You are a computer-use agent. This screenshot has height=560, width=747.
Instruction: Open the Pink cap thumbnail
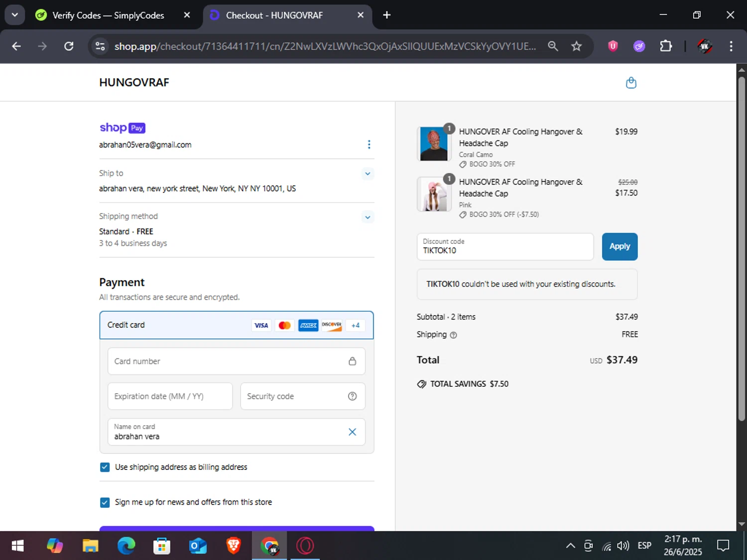coord(434,194)
